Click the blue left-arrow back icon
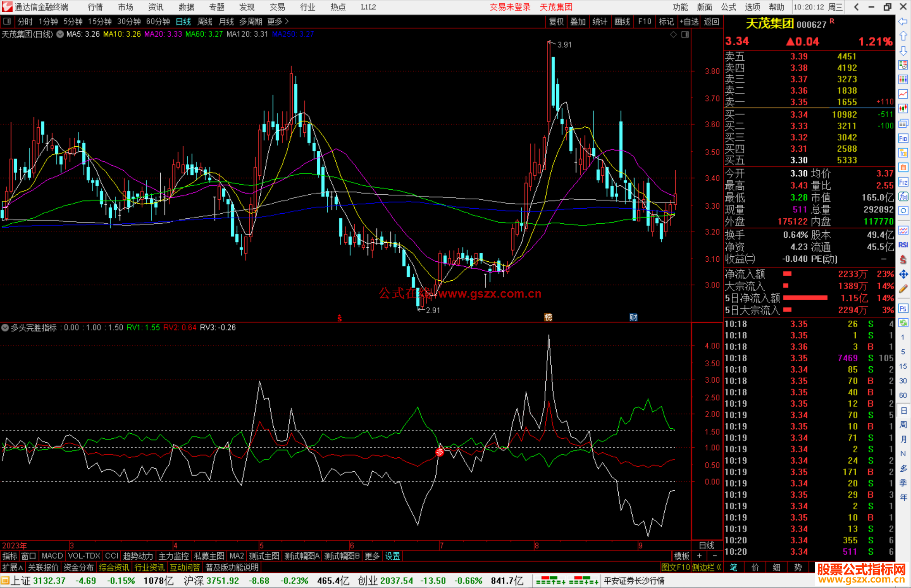Viewport: 911px width, 588px height. click(903, 21)
